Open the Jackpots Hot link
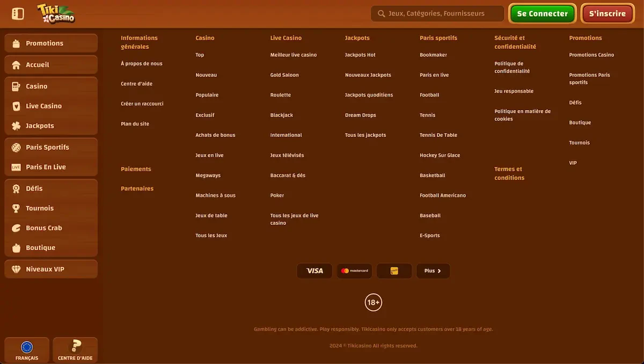 pyautogui.click(x=360, y=55)
